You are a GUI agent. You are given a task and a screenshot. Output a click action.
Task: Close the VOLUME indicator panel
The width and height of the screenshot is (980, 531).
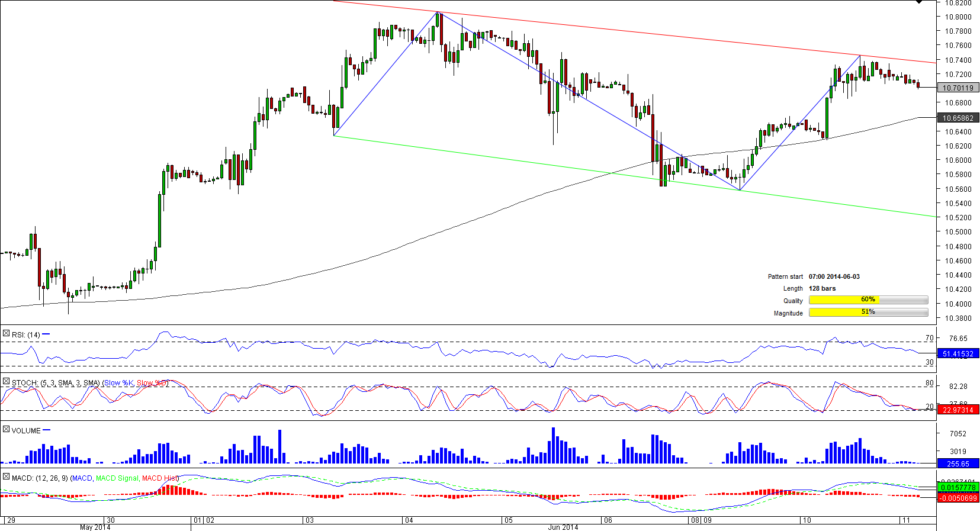click(6, 430)
